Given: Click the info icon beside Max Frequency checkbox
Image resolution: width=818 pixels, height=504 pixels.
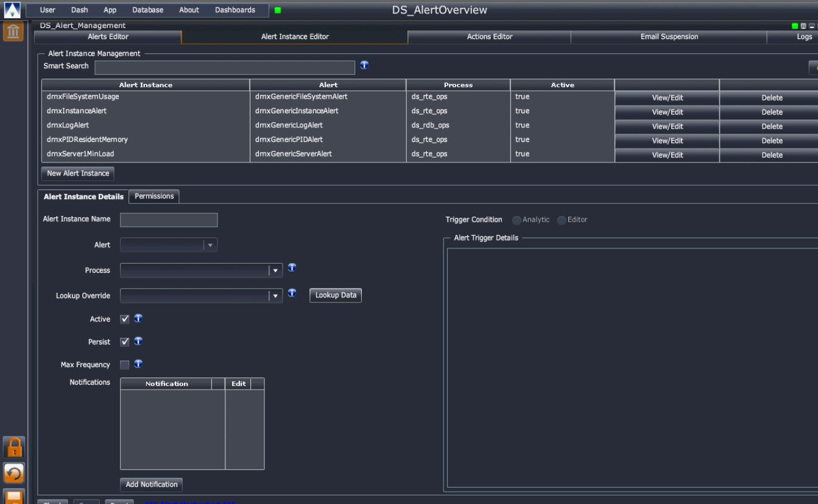Looking at the screenshot, I should click(138, 364).
